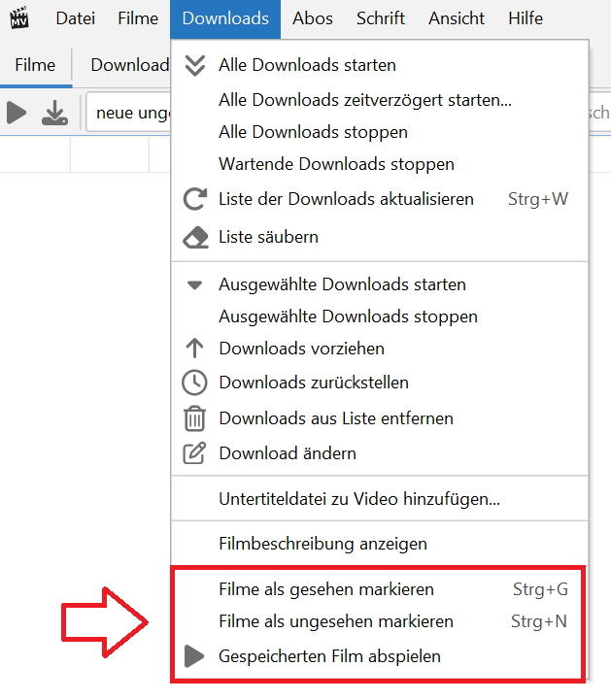The height and width of the screenshot is (700, 611).
Task: Click the small triangle for Ausgewählte Downloads starten
Action: (195, 285)
